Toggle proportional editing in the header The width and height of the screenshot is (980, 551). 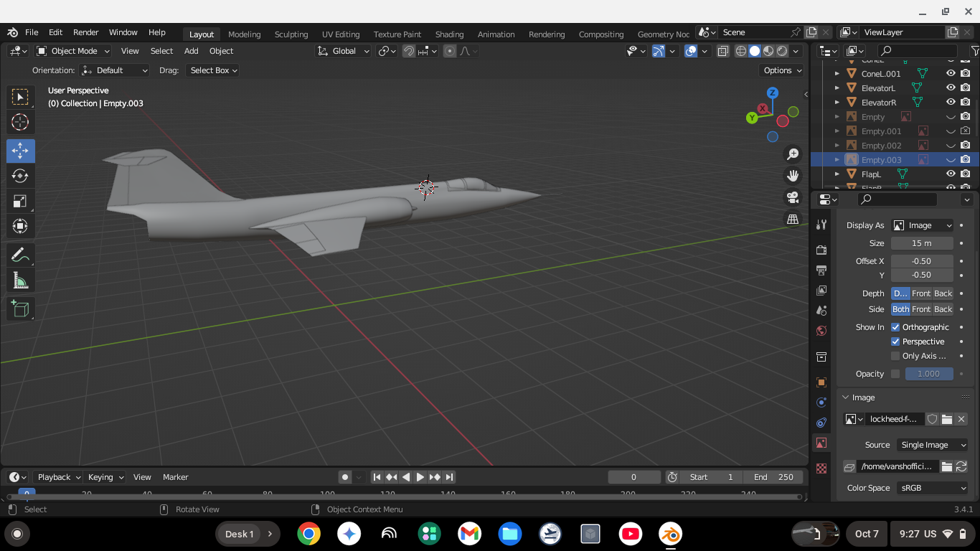click(x=450, y=51)
